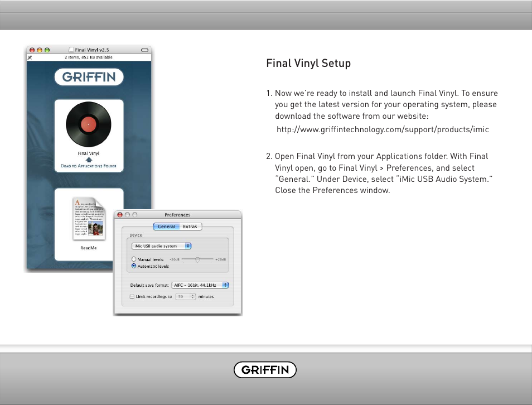Viewport: 532px width, 405px height.
Task: Click the toolbar toggle pill in the Final Vinyl window
Action: [144, 50]
